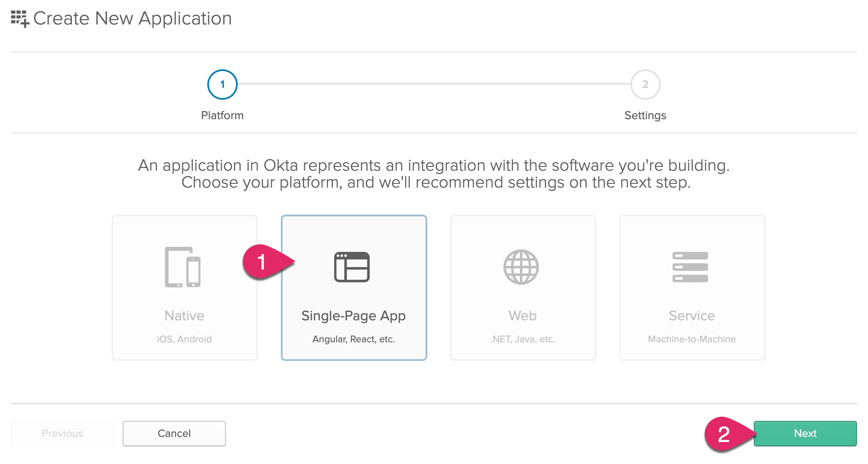
Task: Click the Single-Page App browser icon
Action: pos(352,267)
